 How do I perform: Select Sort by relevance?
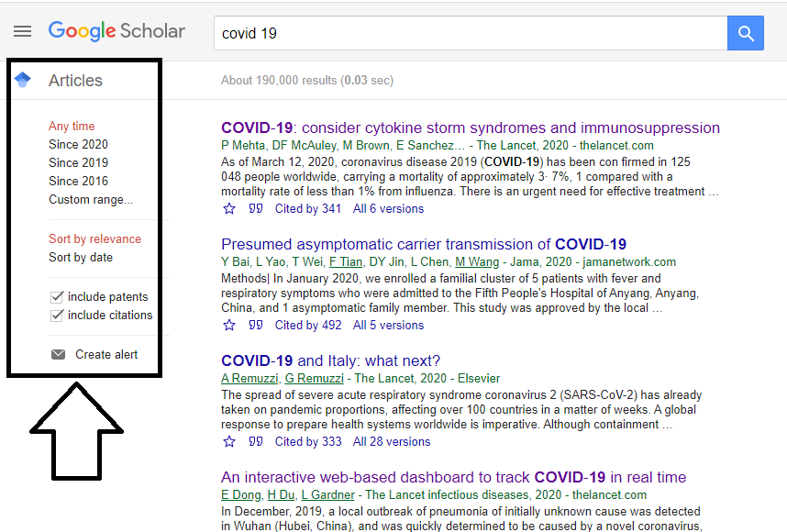coord(94,238)
